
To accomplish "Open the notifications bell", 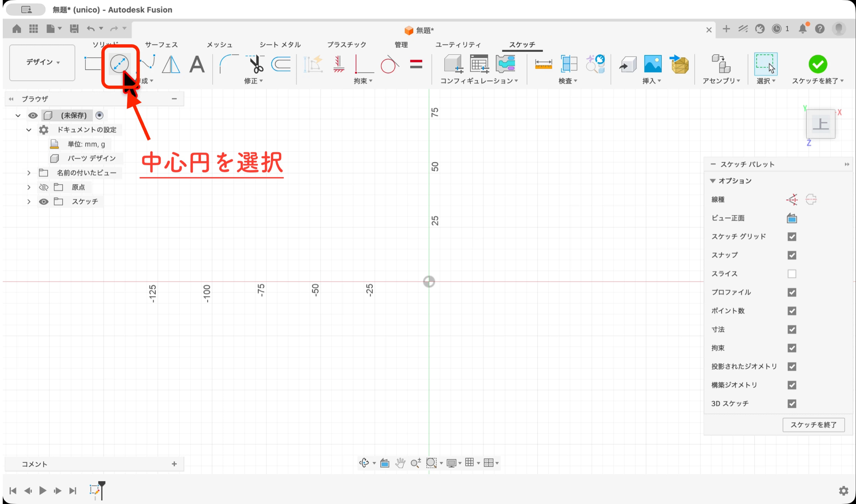I will (803, 29).
